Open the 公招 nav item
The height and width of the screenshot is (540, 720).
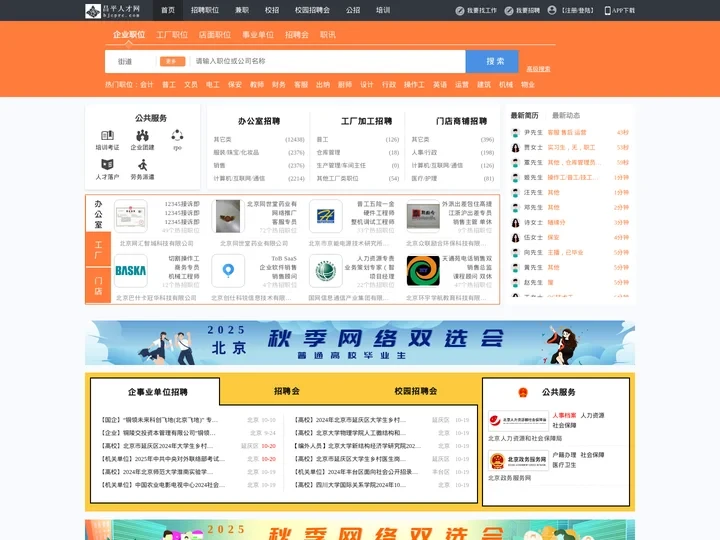[353, 10]
